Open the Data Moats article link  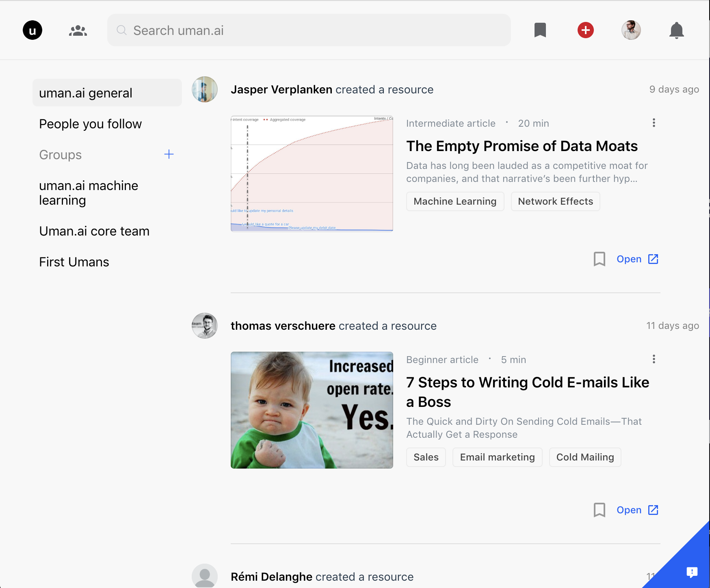637,259
